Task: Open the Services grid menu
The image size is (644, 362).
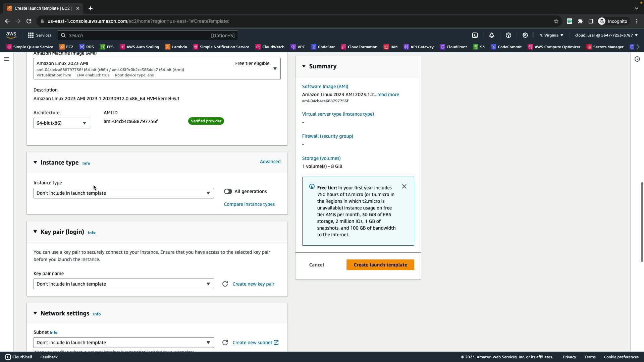Action: (x=40, y=35)
